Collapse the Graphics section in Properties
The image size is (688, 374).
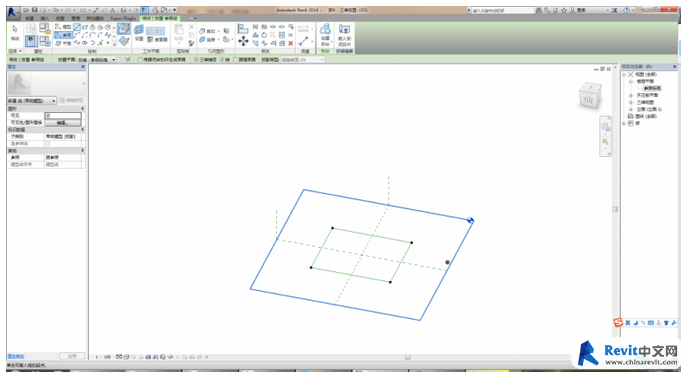pos(83,109)
